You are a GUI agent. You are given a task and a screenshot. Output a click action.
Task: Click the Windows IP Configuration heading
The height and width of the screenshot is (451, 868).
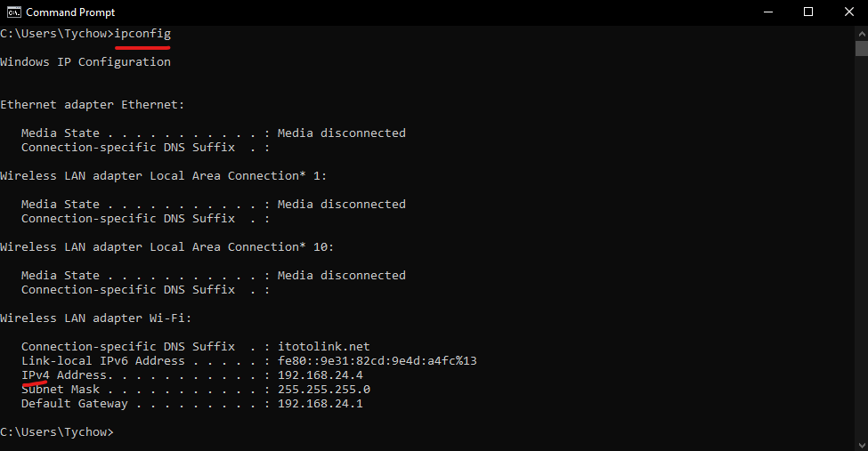coord(85,62)
